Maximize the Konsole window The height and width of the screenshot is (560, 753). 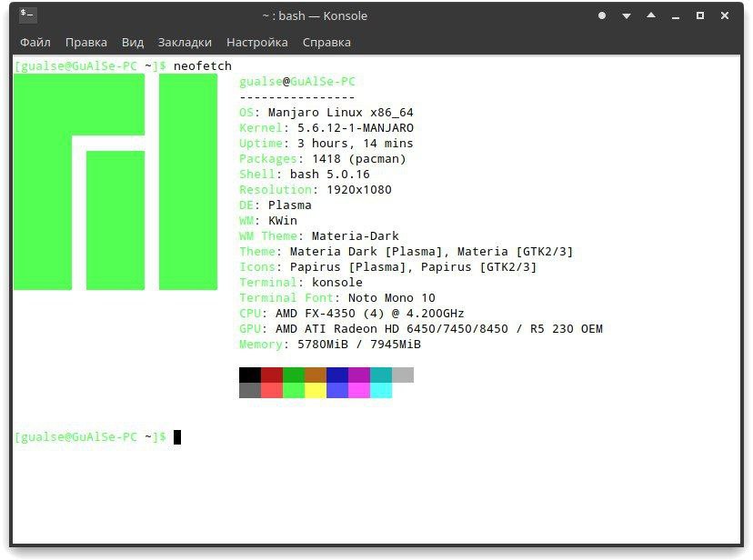coord(700,15)
